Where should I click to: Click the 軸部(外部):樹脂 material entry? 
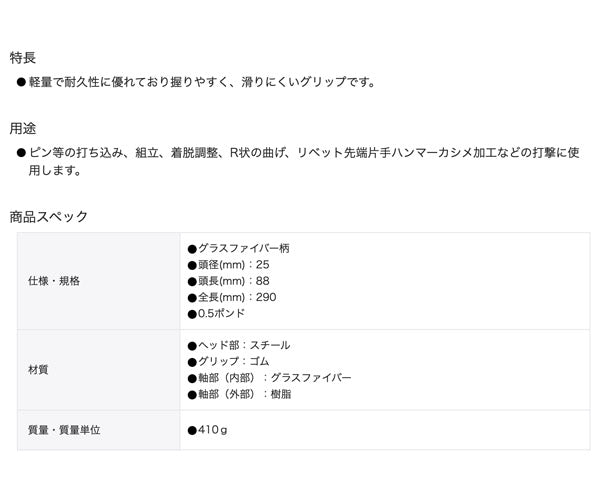tap(240, 394)
